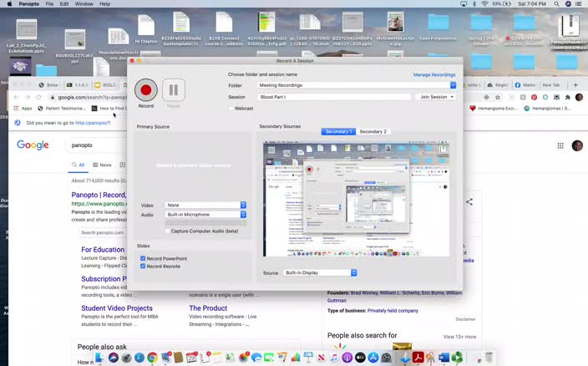The image size is (588, 366).
Task: Open Launchpad rocket icon in Dock
Action: (x=126, y=358)
